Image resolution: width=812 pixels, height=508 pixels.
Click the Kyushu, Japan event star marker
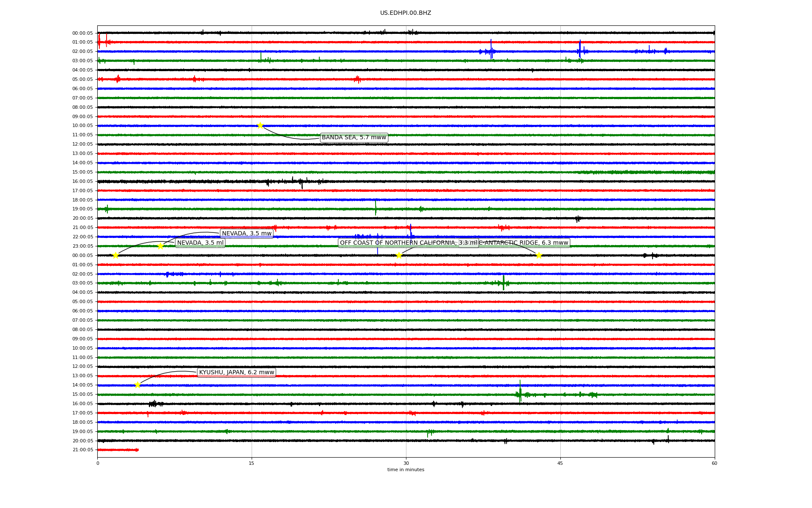(137, 385)
